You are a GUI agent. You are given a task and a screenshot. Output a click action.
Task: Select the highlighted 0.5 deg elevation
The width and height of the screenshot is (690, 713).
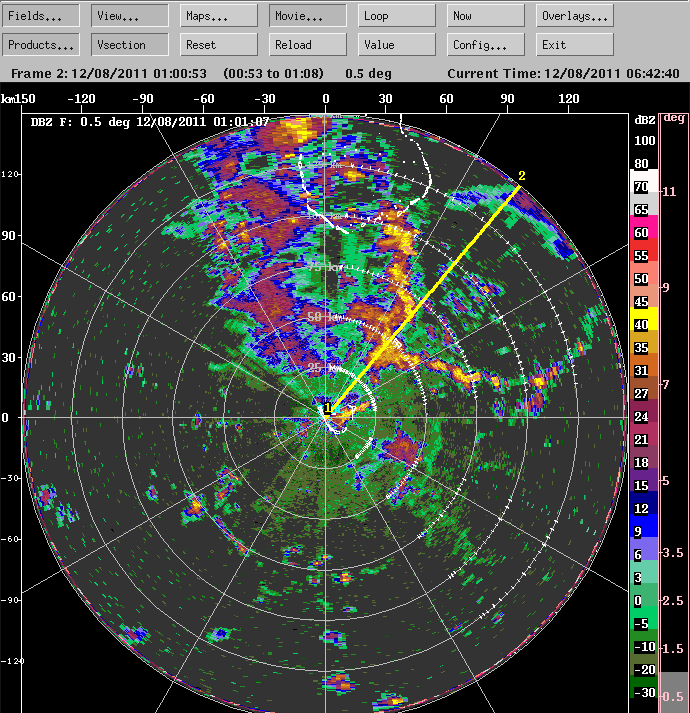[674, 693]
